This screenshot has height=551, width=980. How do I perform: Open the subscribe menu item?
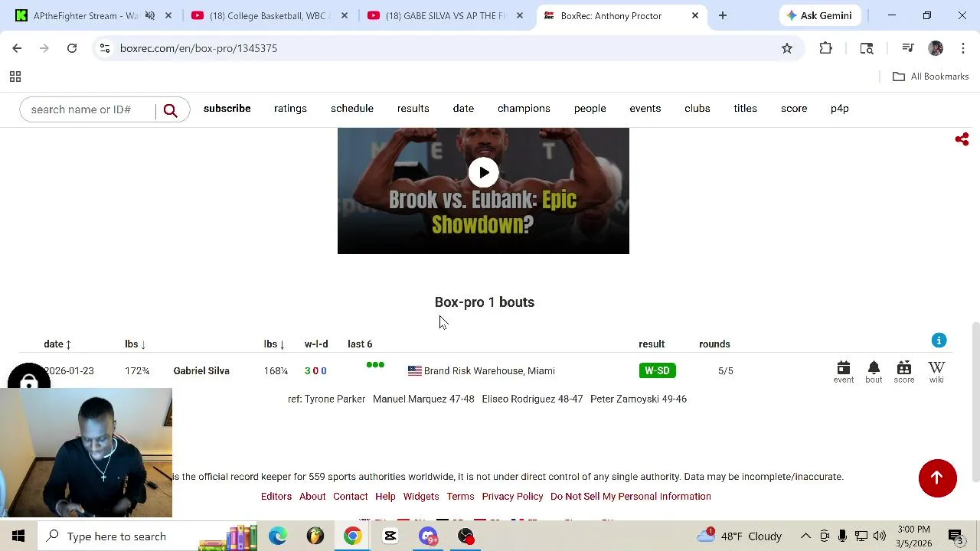[227, 109]
